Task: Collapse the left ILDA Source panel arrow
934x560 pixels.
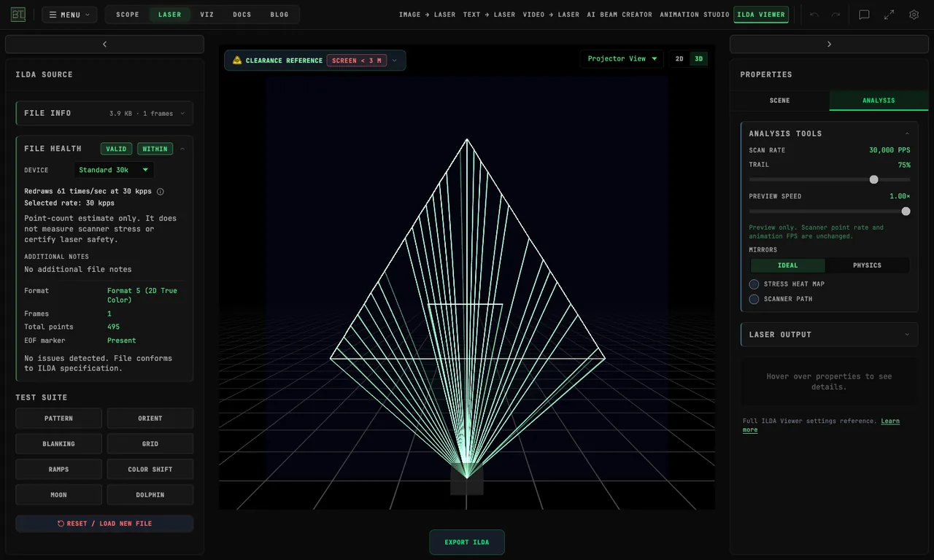Action: (x=104, y=44)
